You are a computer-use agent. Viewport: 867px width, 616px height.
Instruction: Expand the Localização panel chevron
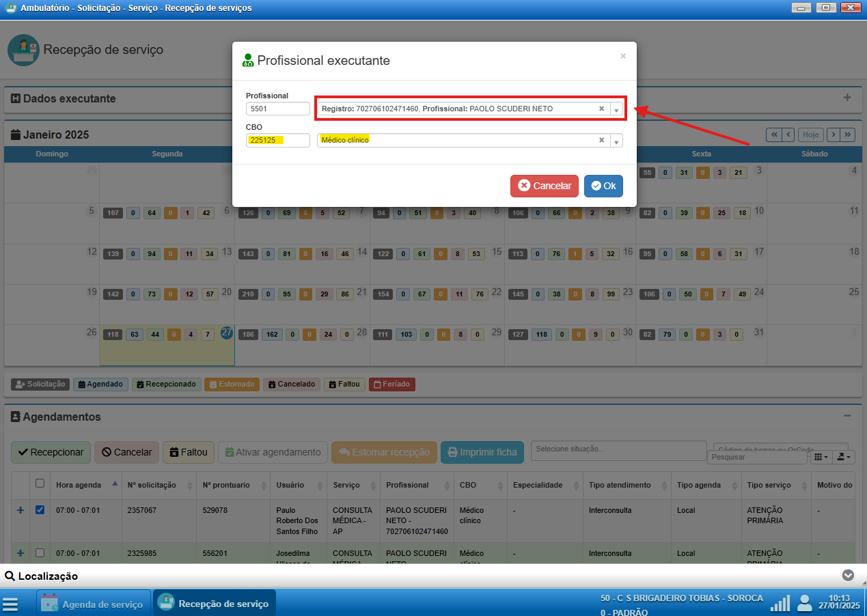(x=848, y=576)
